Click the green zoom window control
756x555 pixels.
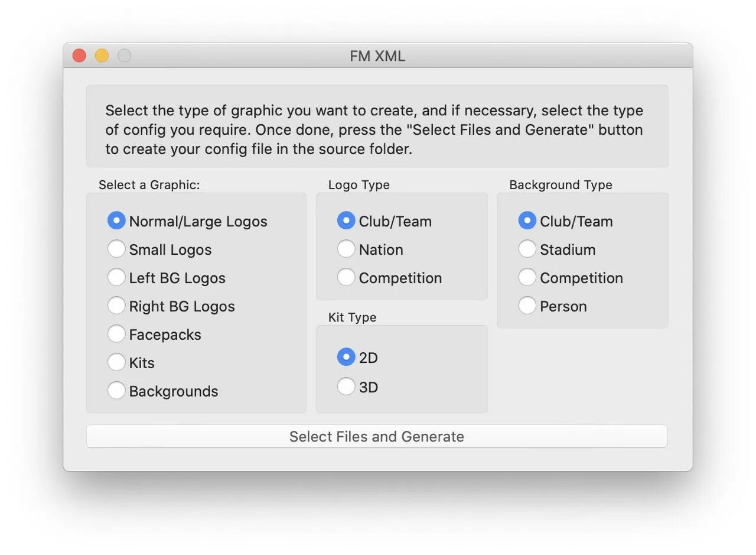pyautogui.click(x=123, y=55)
